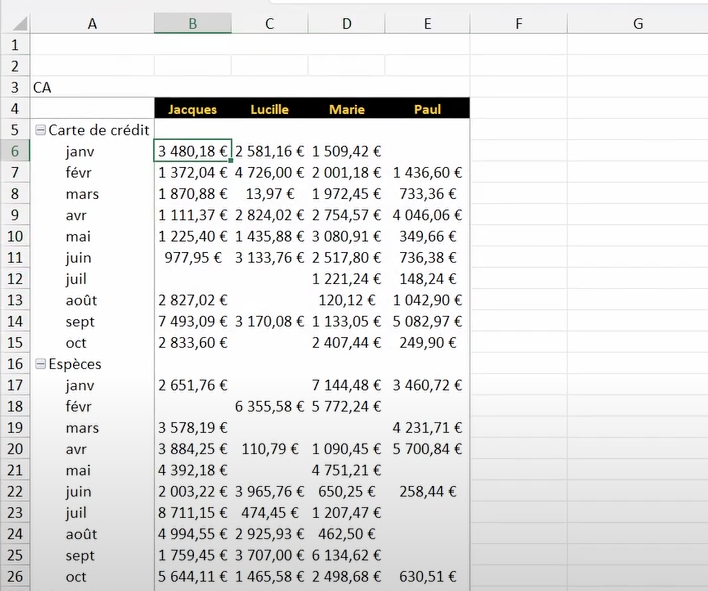This screenshot has width=708, height=591.
Task: Select row 26 header
Action: click(15, 577)
